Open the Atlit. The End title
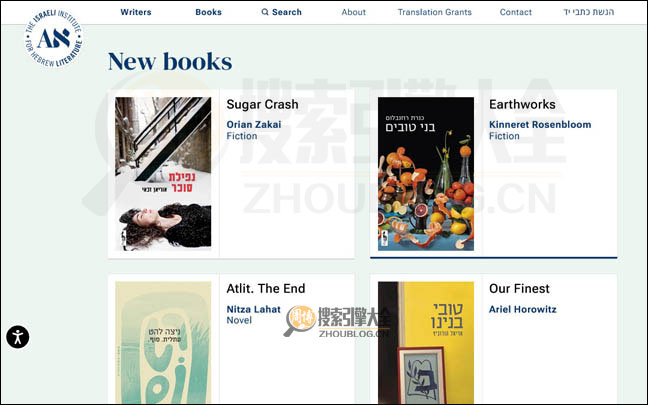The image size is (648, 405). 266,288
